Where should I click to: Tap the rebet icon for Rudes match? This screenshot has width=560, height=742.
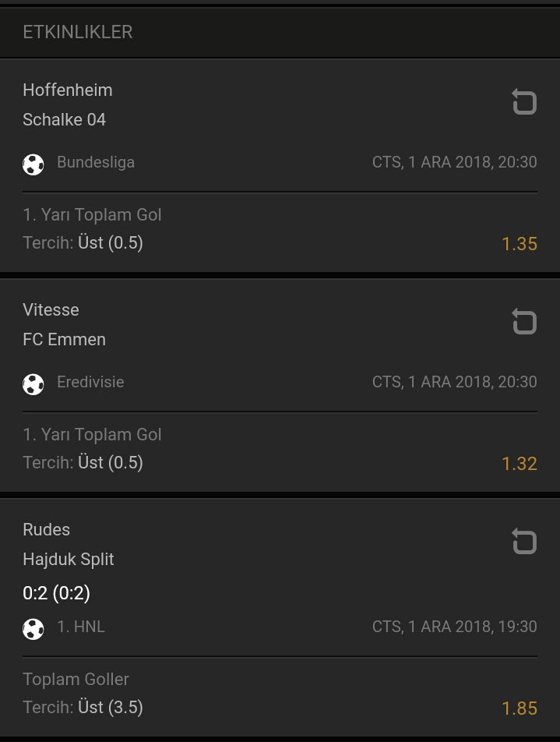524,541
